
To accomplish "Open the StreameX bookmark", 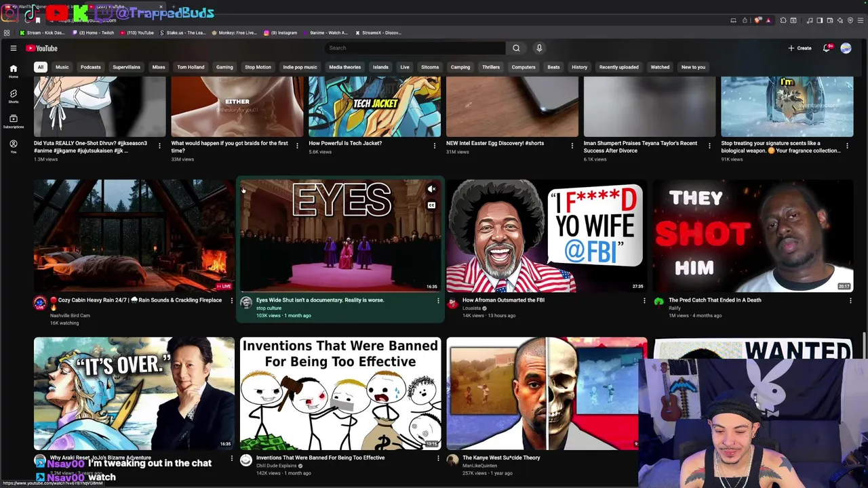I will point(378,33).
